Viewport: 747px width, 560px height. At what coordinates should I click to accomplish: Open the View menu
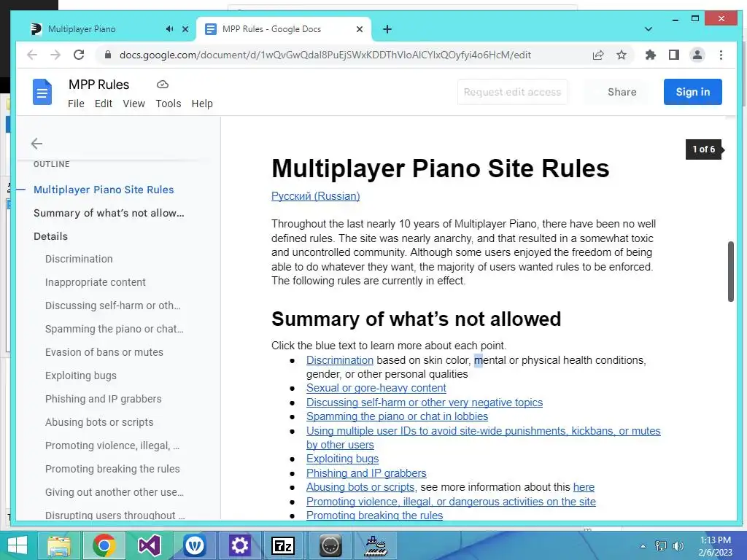pyautogui.click(x=134, y=104)
